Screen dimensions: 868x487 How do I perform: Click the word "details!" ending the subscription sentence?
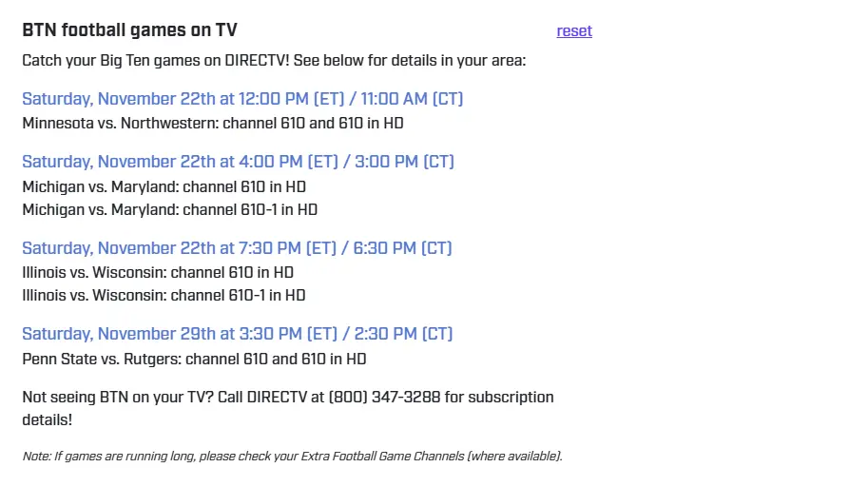tap(47, 419)
